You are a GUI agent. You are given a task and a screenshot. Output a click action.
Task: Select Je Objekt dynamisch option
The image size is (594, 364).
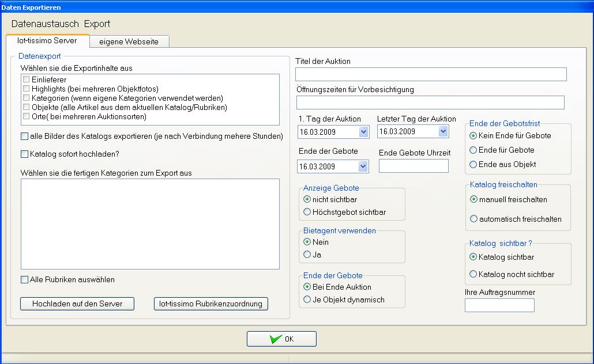tap(307, 299)
